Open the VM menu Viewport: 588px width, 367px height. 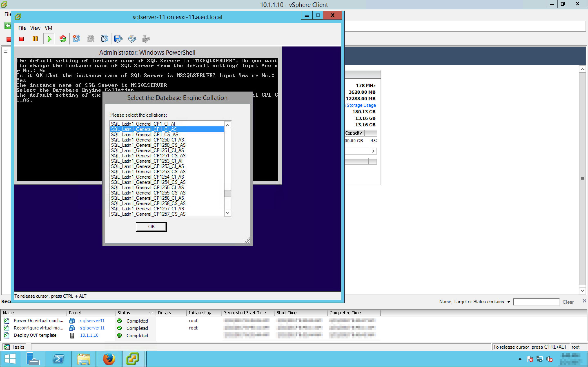(x=48, y=28)
